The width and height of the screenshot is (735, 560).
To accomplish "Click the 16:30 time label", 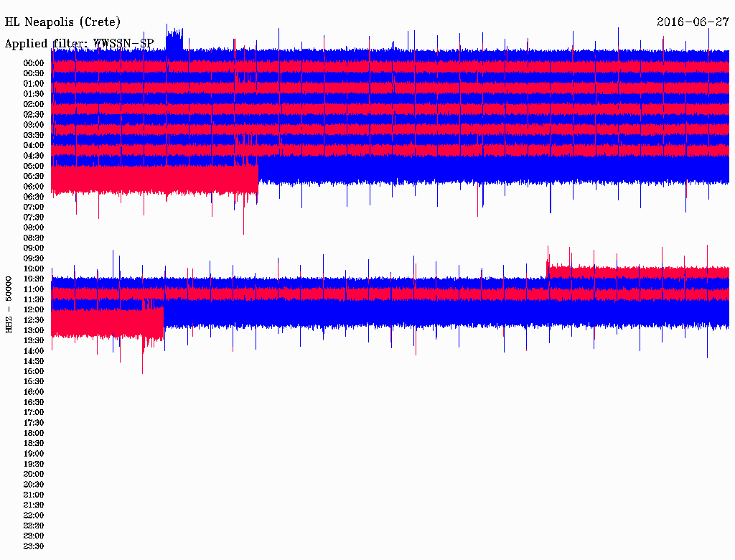I will coord(34,403).
